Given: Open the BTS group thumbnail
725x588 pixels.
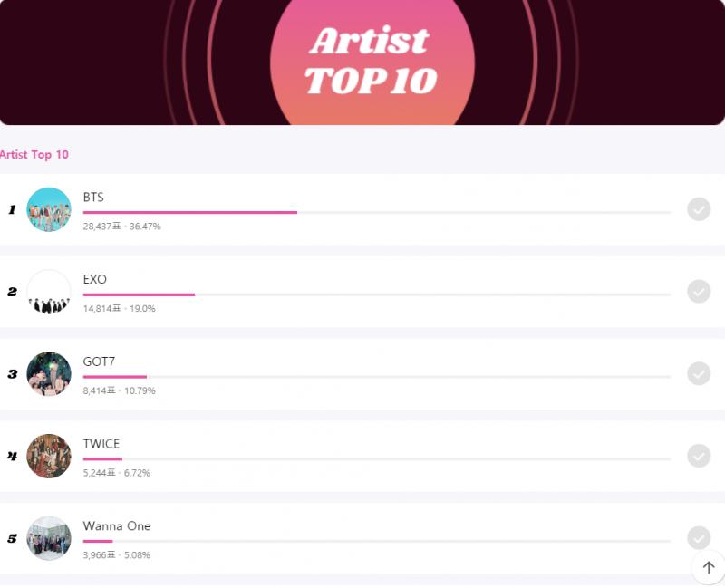Looking at the screenshot, I should coord(49,209).
